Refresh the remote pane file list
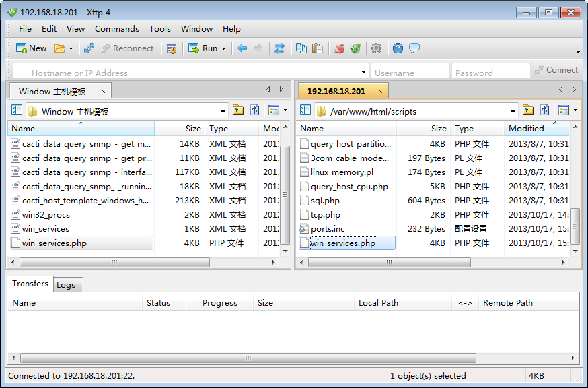Screen dimensions: 588x388 545,110
